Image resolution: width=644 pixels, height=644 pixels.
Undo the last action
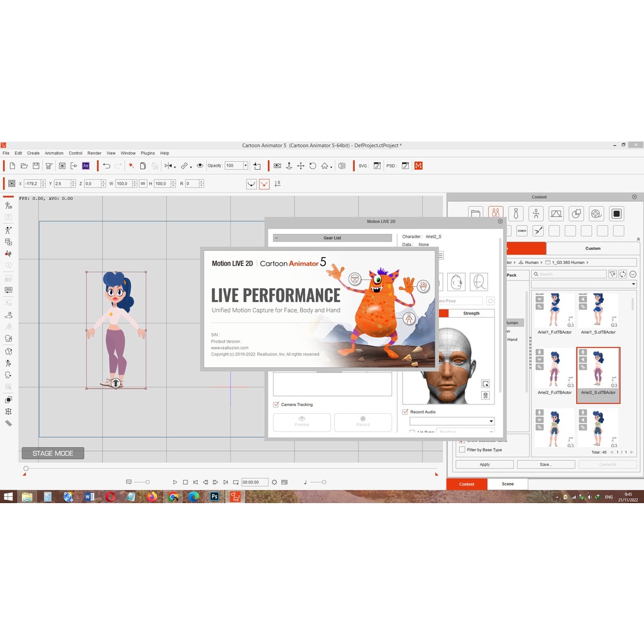pyautogui.click(x=107, y=166)
